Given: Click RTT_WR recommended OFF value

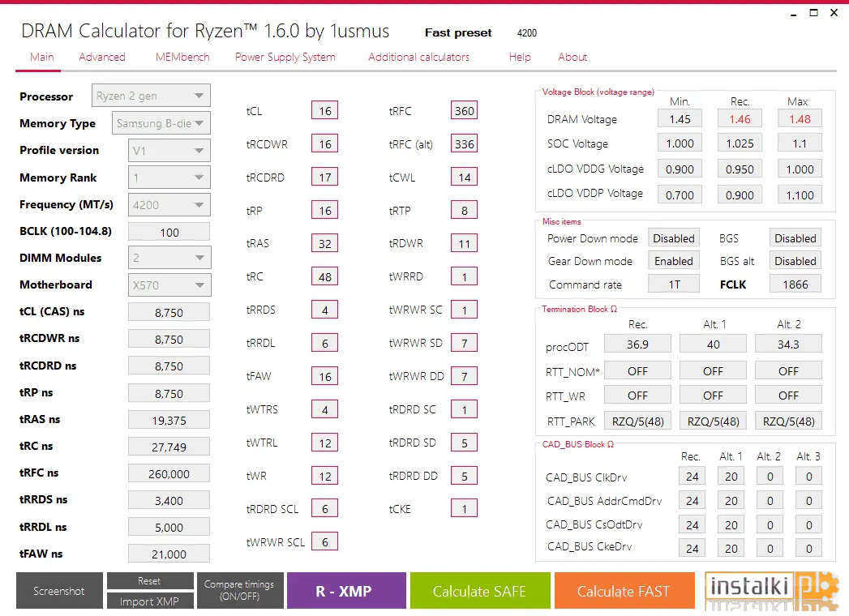Looking at the screenshot, I should (x=638, y=396).
